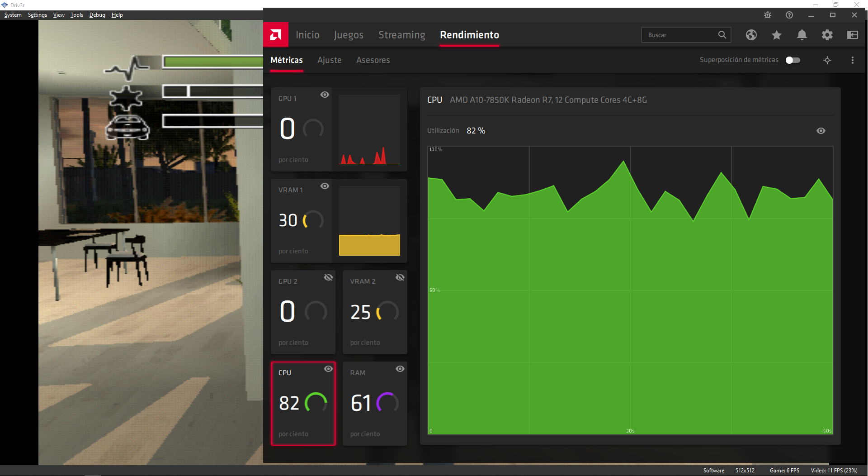
Task: Switch to the Ajuste sub-tab
Action: (x=329, y=60)
